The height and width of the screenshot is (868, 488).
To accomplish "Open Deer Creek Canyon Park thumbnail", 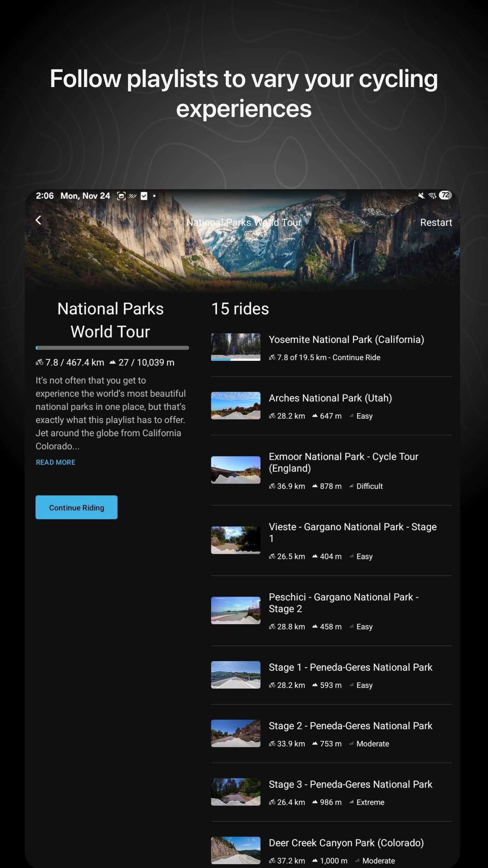I will (x=235, y=850).
